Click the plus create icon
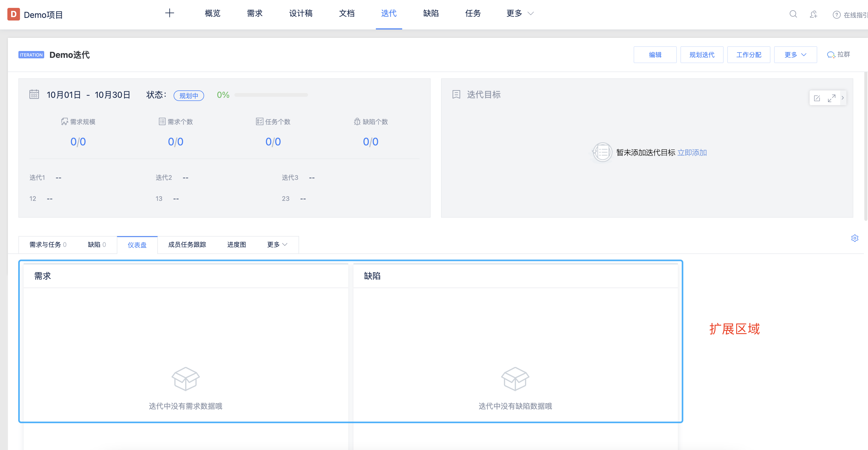The image size is (868, 450). pyautogui.click(x=169, y=13)
